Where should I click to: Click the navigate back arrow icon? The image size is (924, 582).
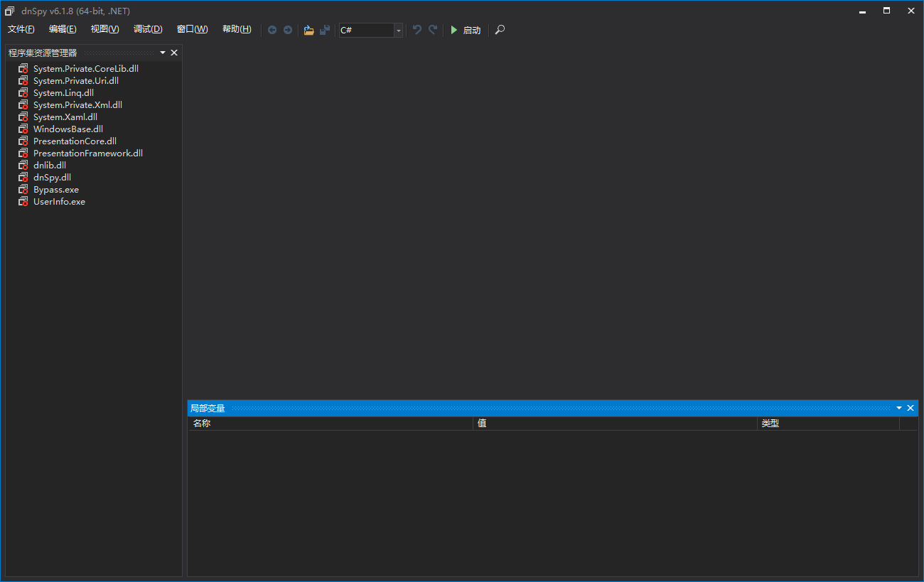pos(272,30)
